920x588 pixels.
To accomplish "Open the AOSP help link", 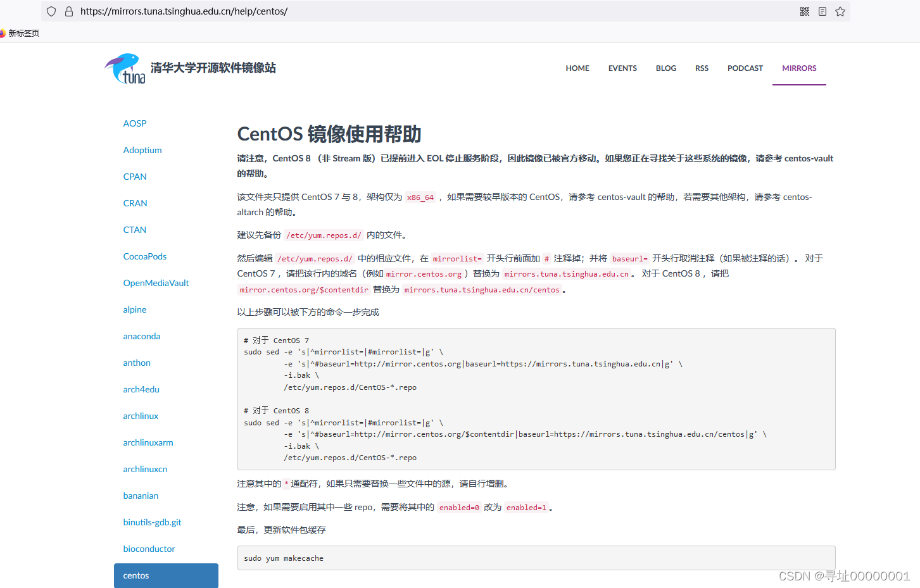I will pyautogui.click(x=135, y=123).
